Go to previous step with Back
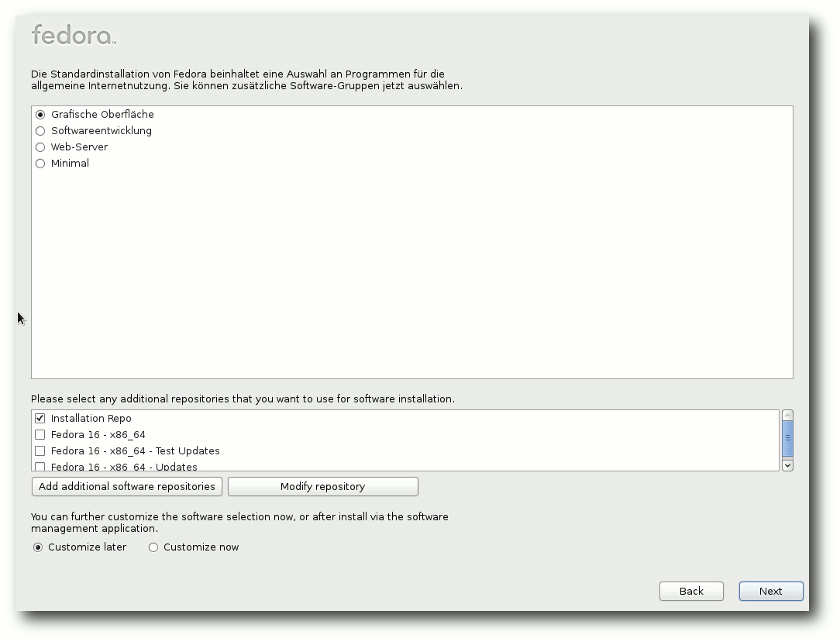The image size is (840, 642). click(x=691, y=592)
